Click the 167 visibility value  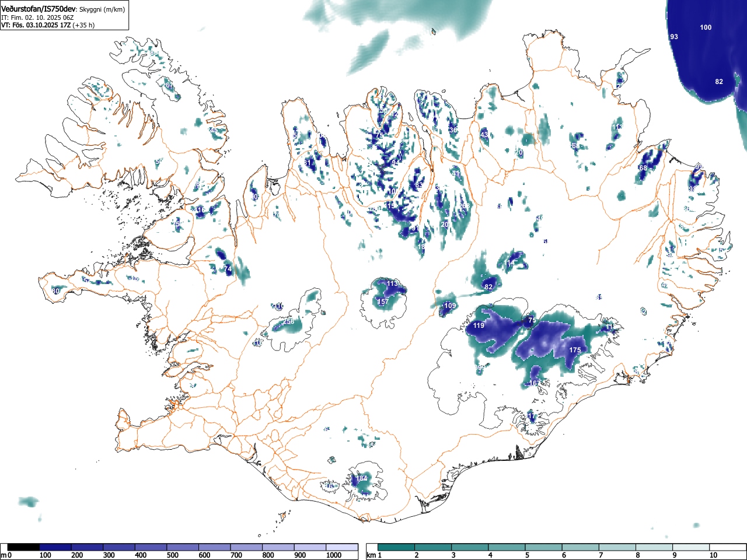(535, 383)
